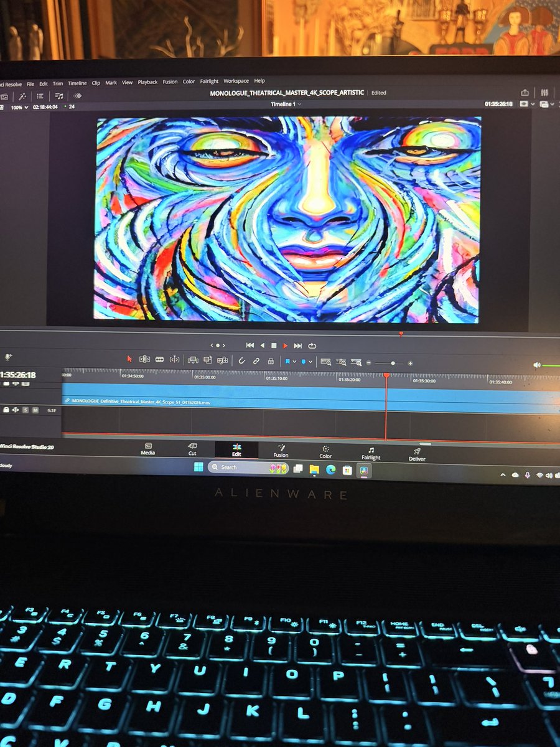This screenshot has height=747, width=560.
Task: Open the Mixer panel icon
Action: click(544, 93)
